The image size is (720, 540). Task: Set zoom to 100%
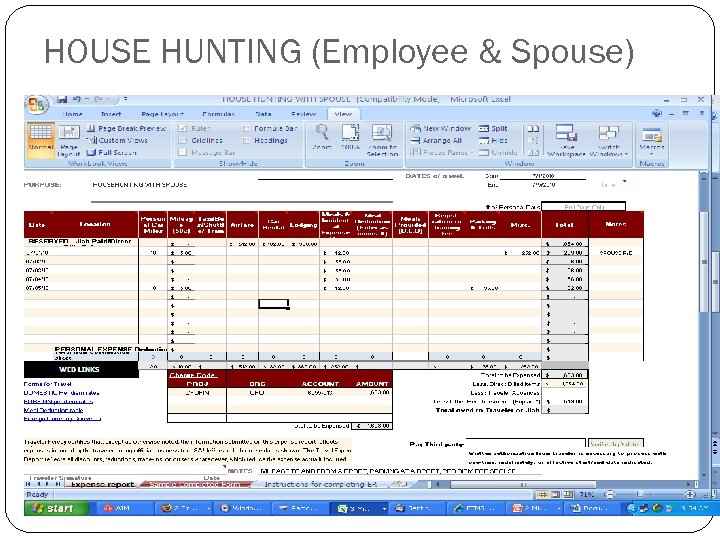pyautogui.click(x=350, y=138)
